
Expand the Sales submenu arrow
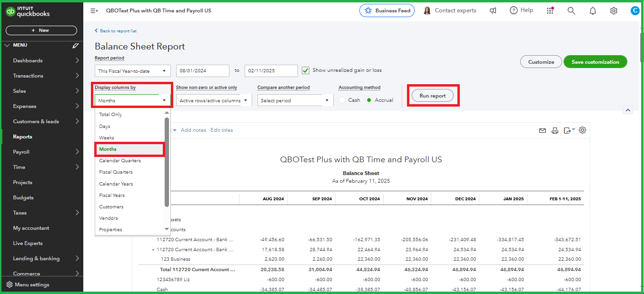click(x=77, y=91)
